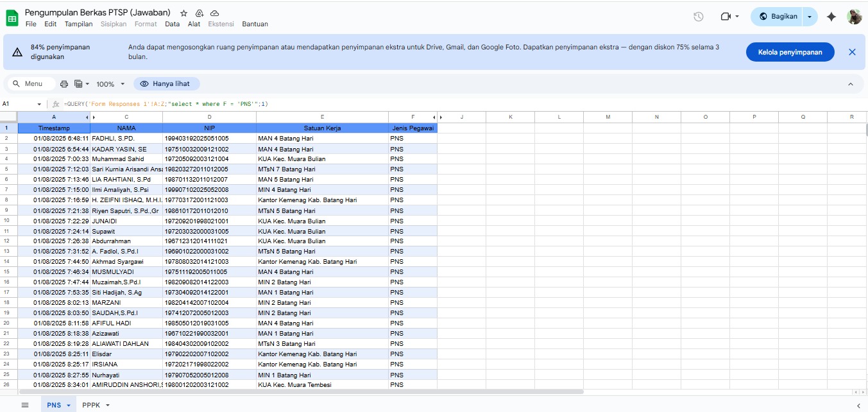The image size is (868, 412).
Task: Open the 100% zoom dropdown
Action: click(110, 84)
